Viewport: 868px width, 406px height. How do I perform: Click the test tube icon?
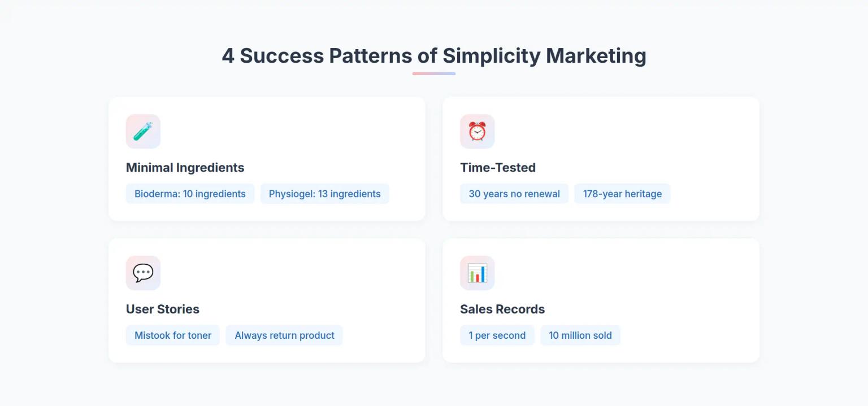click(x=143, y=132)
